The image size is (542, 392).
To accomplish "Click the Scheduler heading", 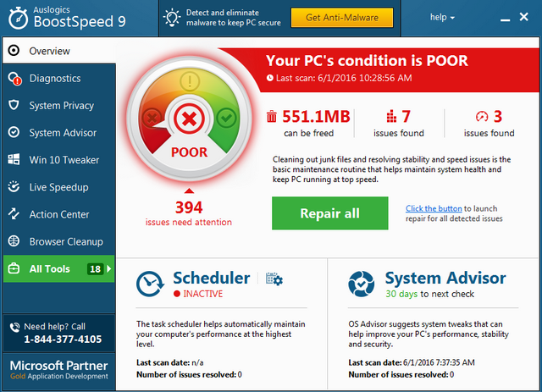I will [x=211, y=278].
